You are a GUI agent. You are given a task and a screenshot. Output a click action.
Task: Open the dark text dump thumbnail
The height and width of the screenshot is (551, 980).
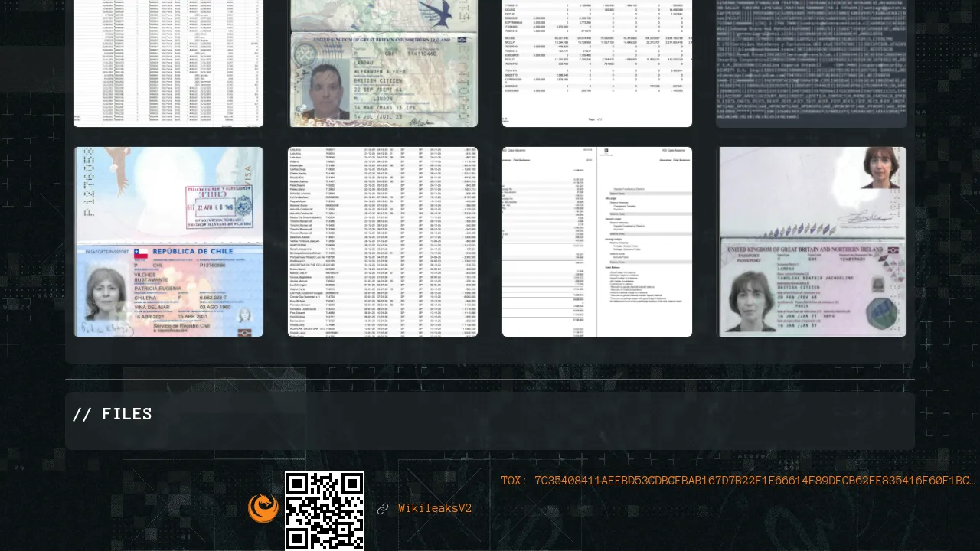(812, 64)
